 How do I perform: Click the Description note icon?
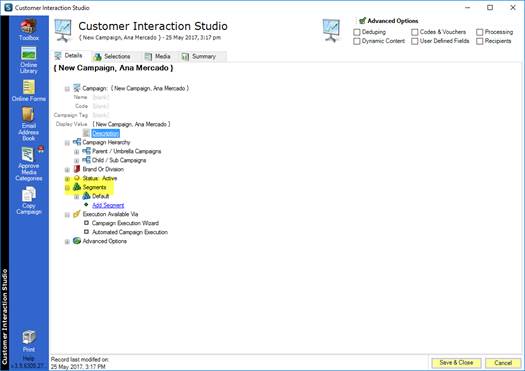tap(86, 133)
